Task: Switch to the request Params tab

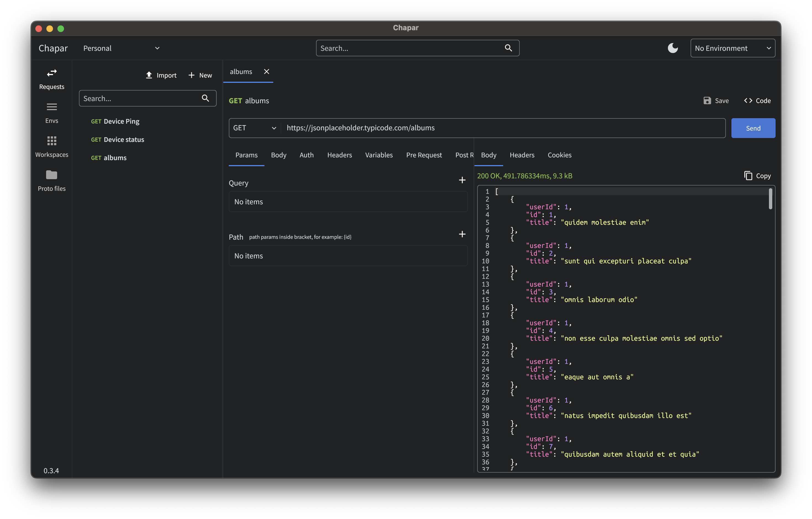Action: point(246,155)
